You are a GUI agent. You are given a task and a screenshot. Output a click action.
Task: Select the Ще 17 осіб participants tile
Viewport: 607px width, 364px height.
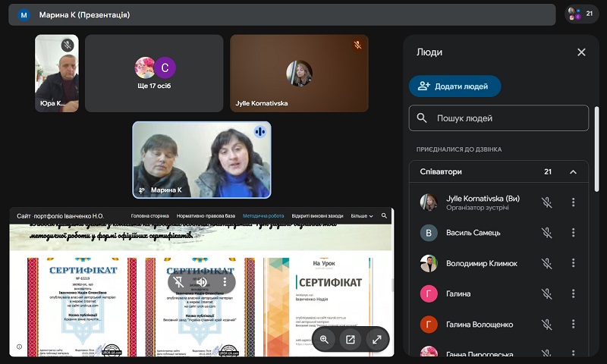[154, 74]
